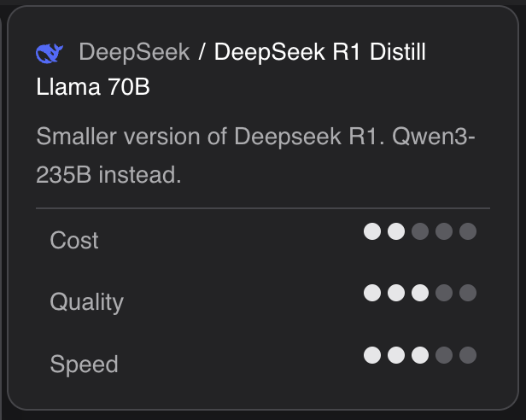Click the last dimmed Quality rating dot
Viewport: 526px width, 420px height.
pyautogui.click(x=468, y=293)
